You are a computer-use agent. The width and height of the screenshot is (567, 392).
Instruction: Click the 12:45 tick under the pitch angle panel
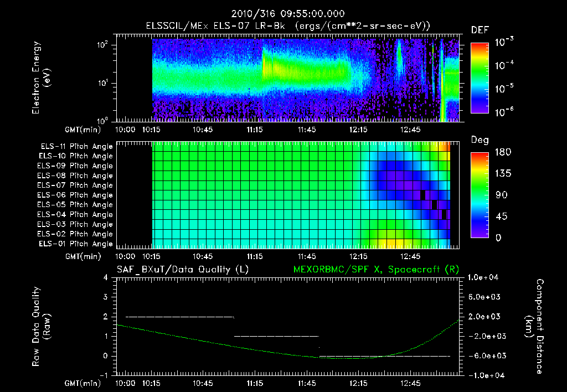tap(410, 257)
